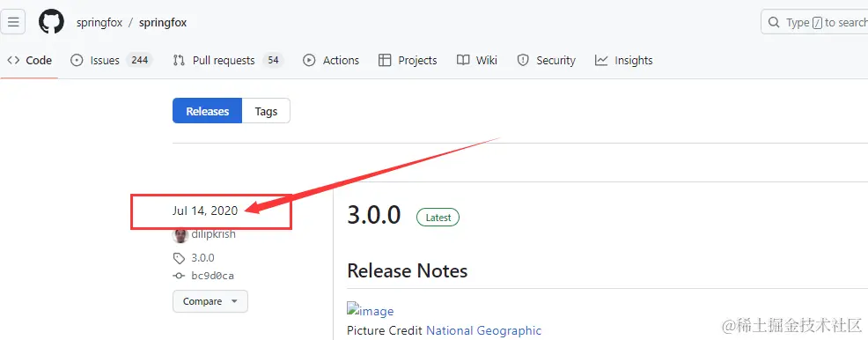Click the search magnifier icon
868x340 pixels.
pos(773,23)
